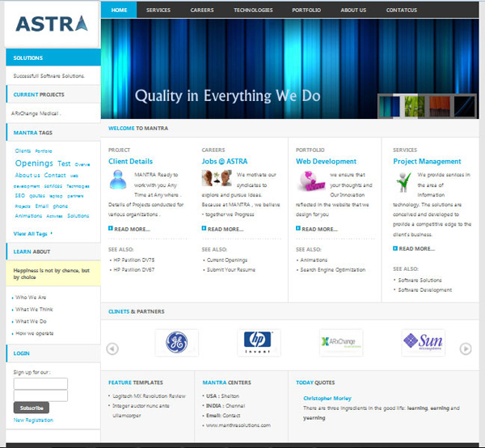Click the ASTRA logo
Image resolution: width=485 pixels, height=448 pixels.
pyautogui.click(x=51, y=23)
